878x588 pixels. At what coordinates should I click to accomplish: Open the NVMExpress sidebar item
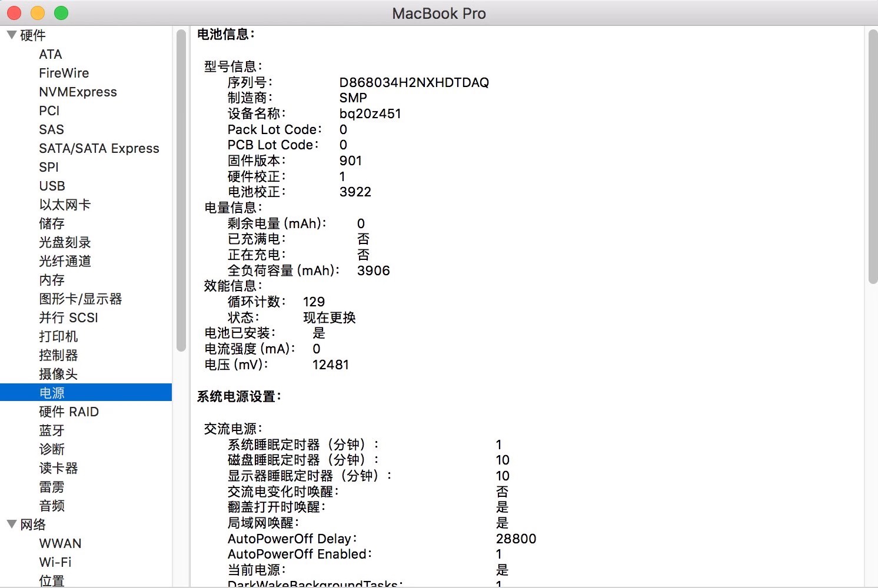point(78,92)
